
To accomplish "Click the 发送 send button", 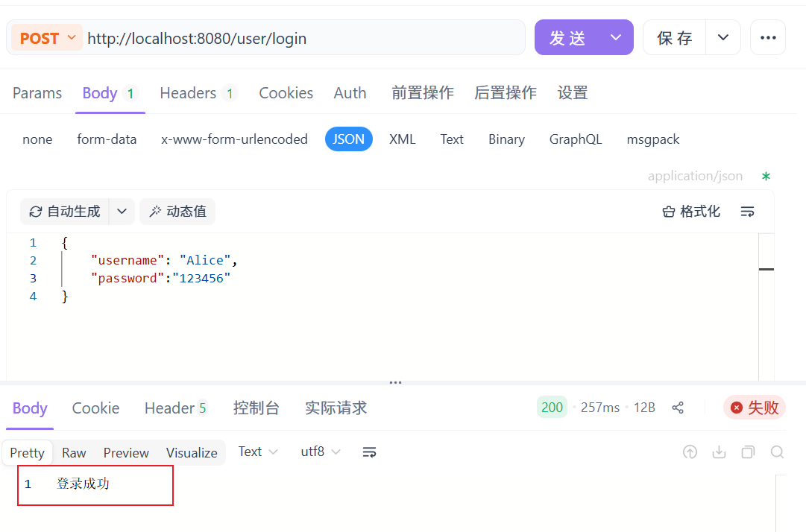I will tap(567, 37).
